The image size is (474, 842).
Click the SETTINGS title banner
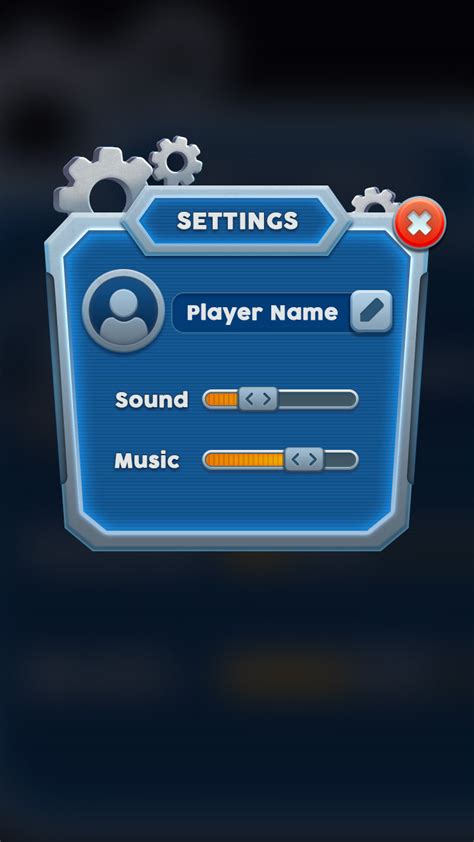(237, 221)
